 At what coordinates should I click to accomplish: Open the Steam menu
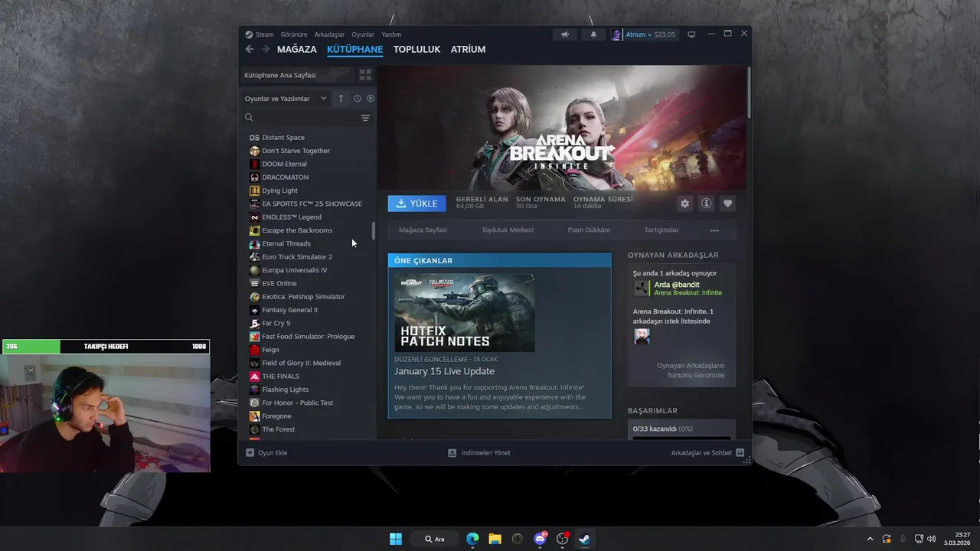coord(264,34)
